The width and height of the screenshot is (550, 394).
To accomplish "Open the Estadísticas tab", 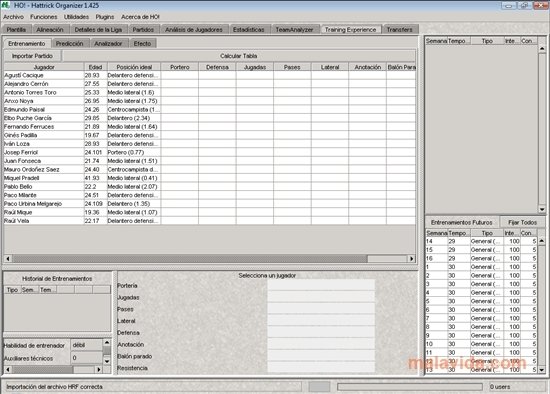I will pos(249,29).
